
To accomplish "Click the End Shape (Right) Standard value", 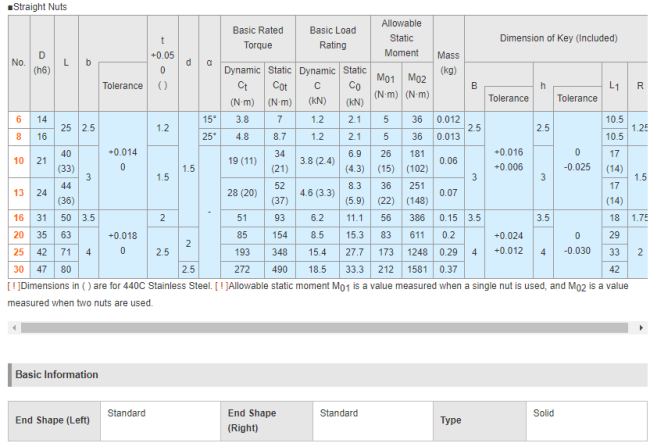I will tap(339, 413).
